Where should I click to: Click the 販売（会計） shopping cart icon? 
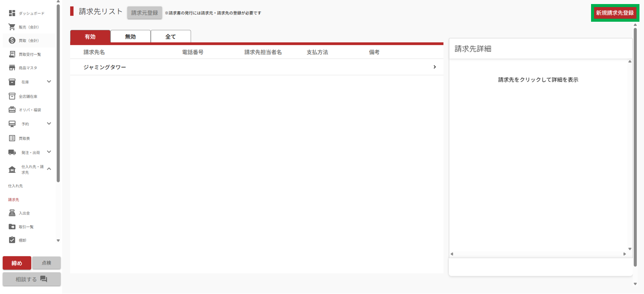click(12, 27)
